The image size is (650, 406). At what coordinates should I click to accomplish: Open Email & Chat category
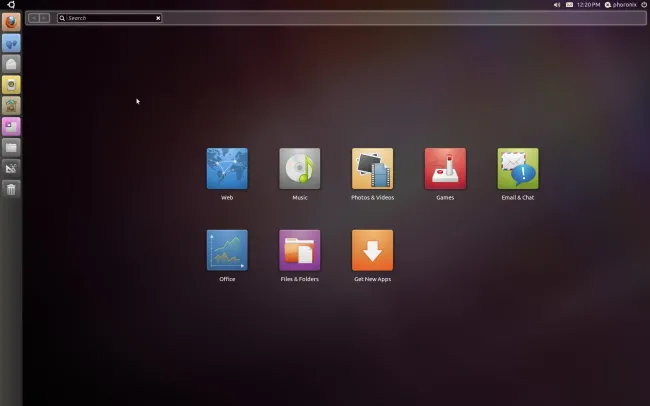point(518,169)
